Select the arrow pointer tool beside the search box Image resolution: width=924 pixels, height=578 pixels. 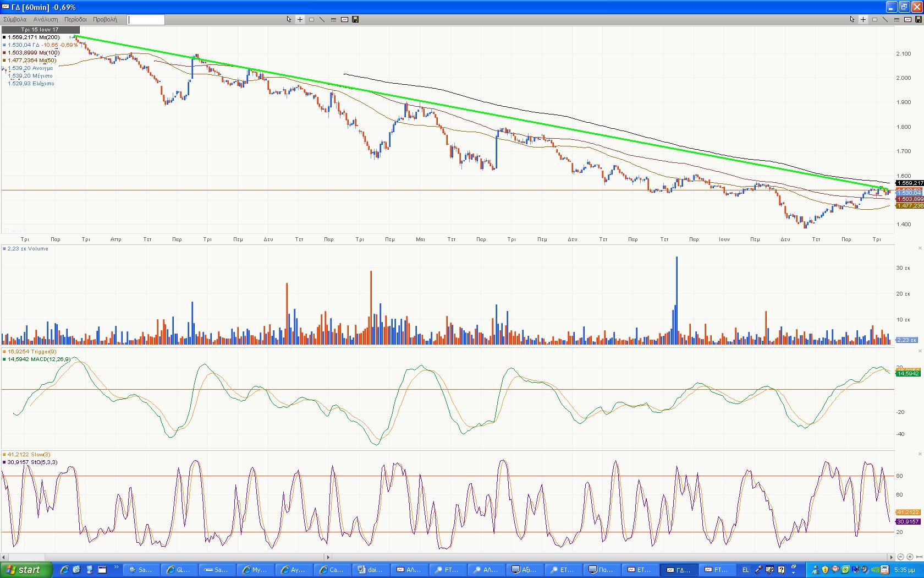point(289,19)
